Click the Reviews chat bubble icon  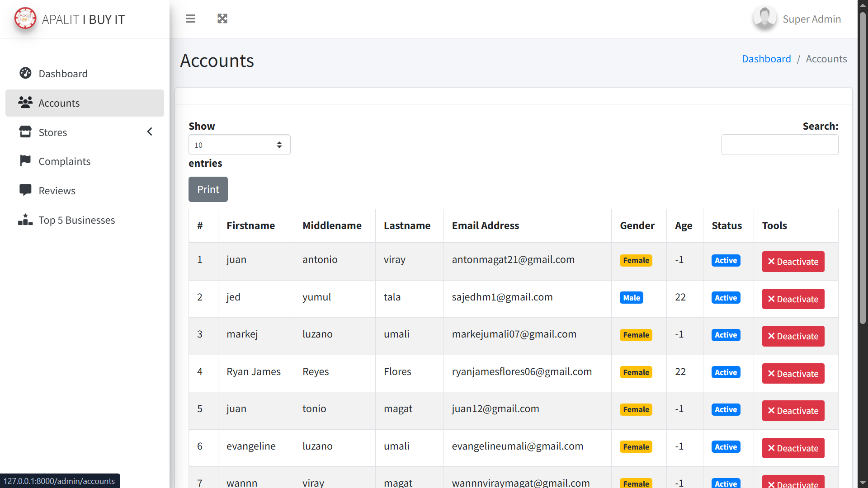click(25, 190)
